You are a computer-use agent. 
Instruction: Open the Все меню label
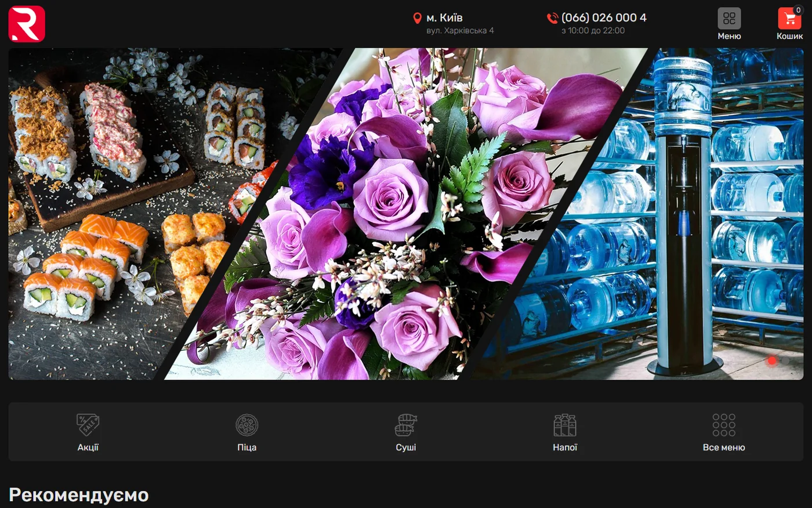tap(724, 447)
